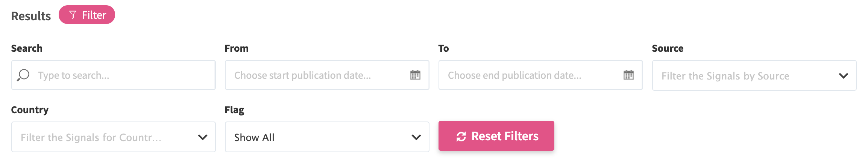Toggle the pink Filter button
Viewport: 868px width, 165px height.
click(87, 15)
